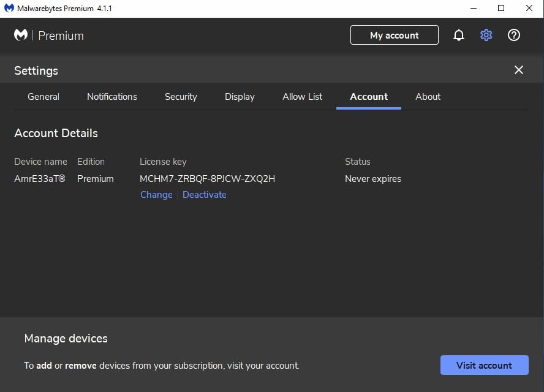Open the Allow List tab
544x392 pixels.
[303, 97]
